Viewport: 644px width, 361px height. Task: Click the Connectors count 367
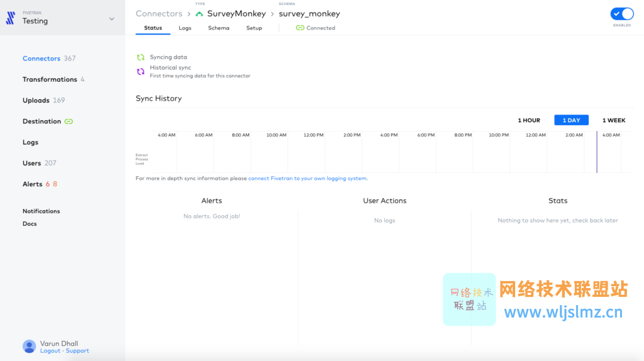click(x=69, y=58)
